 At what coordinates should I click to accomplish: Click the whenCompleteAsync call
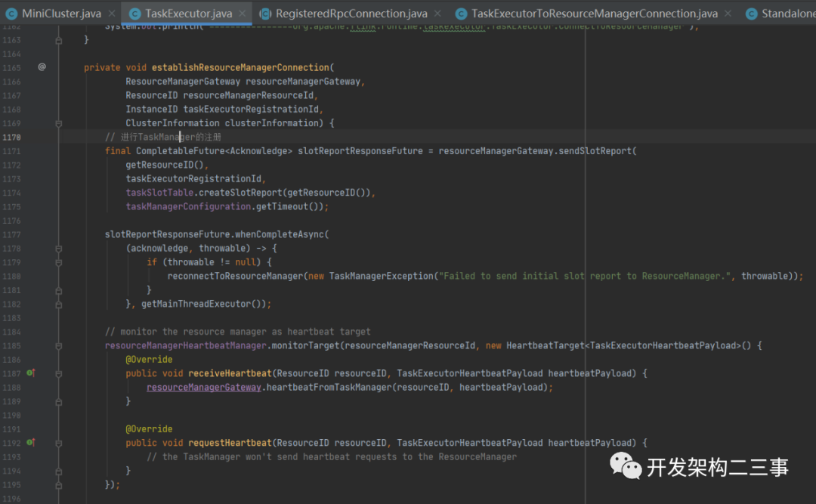(x=280, y=234)
